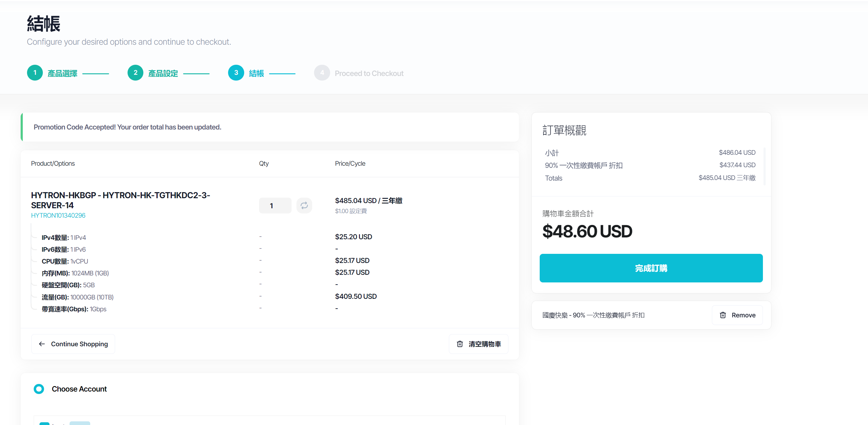The width and height of the screenshot is (868, 425).
Task: Click HYTRON101340296 product link
Action: tap(58, 216)
